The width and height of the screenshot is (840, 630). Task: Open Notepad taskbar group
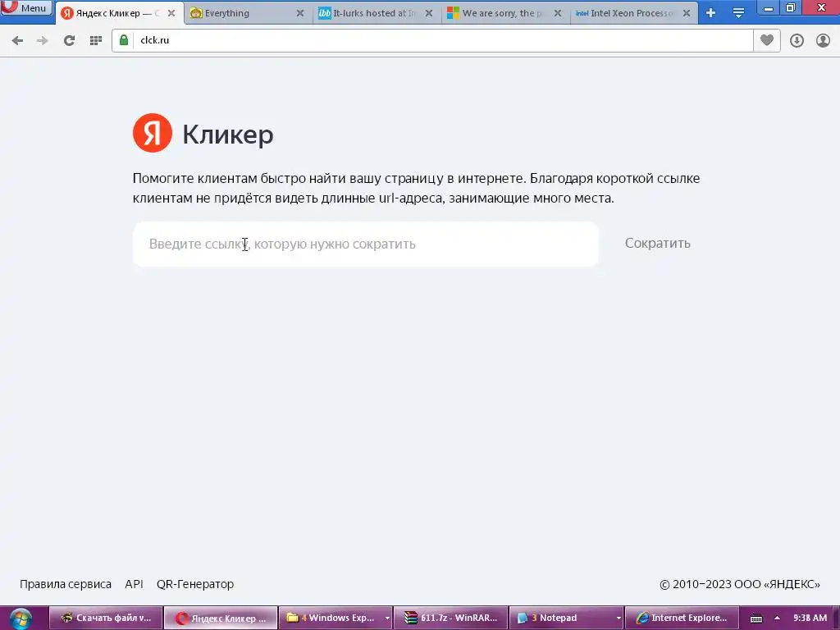pos(562,619)
